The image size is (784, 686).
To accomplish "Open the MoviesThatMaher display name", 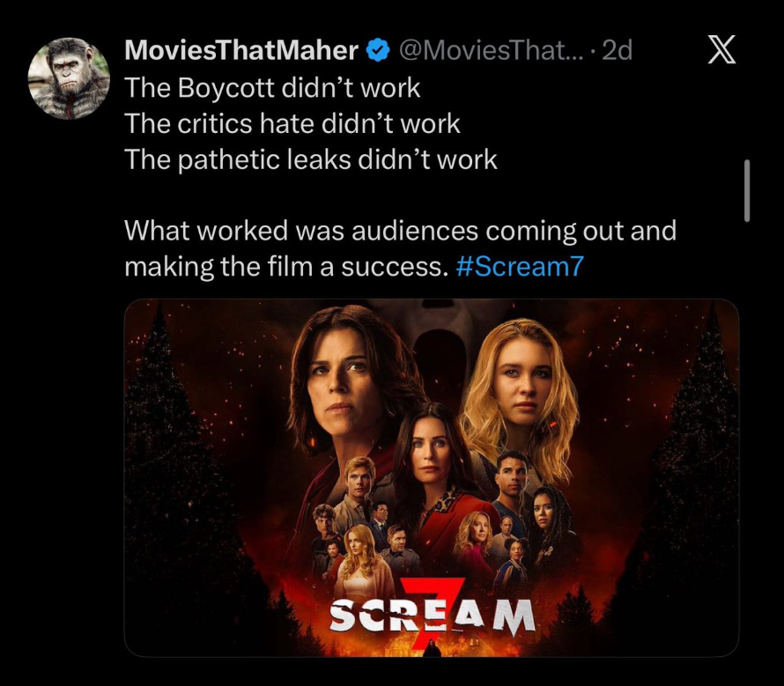I will tap(241, 50).
